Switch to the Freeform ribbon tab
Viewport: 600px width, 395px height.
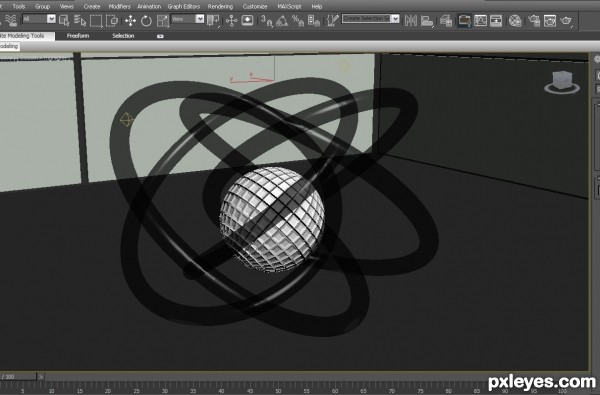[78, 36]
